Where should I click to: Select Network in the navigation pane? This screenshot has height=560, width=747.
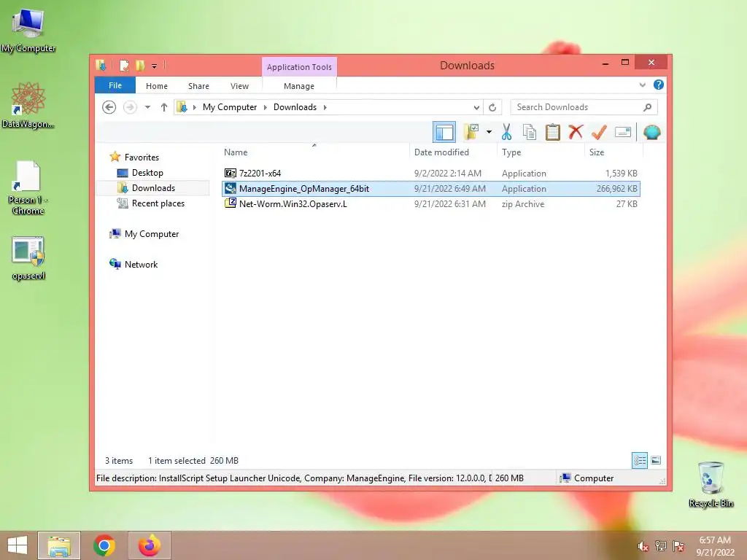(141, 264)
